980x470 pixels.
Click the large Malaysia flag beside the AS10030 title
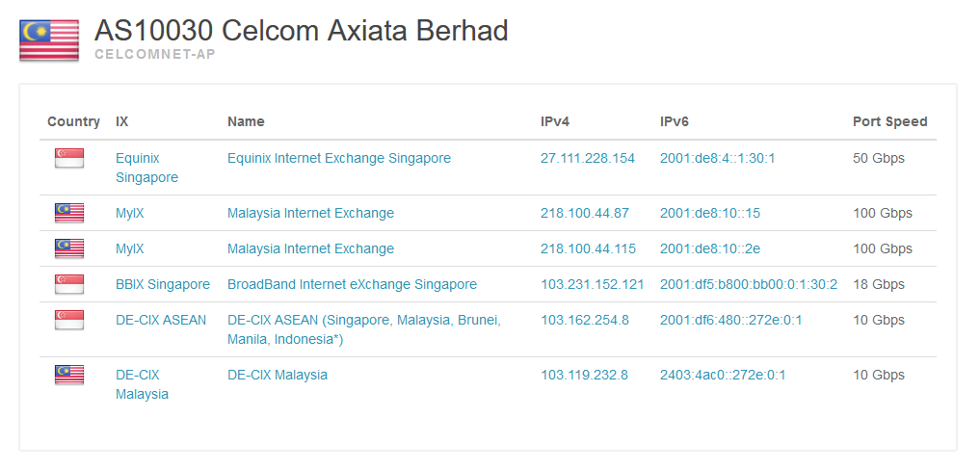49,40
